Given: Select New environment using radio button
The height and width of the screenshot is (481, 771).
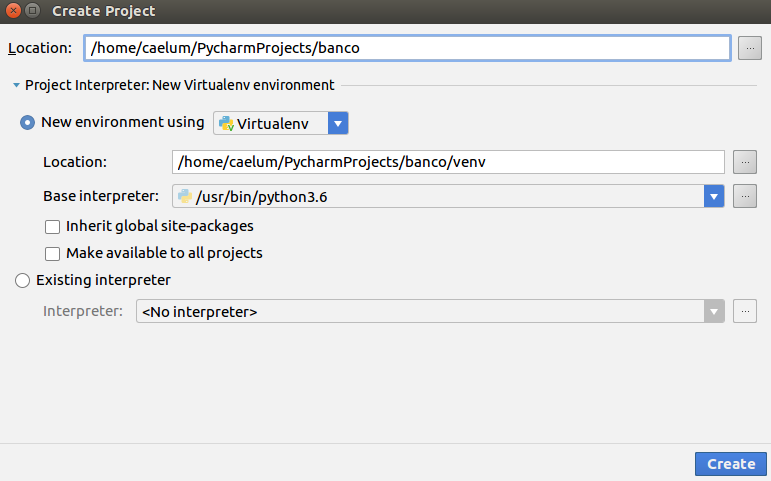Looking at the screenshot, I should click(28, 122).
